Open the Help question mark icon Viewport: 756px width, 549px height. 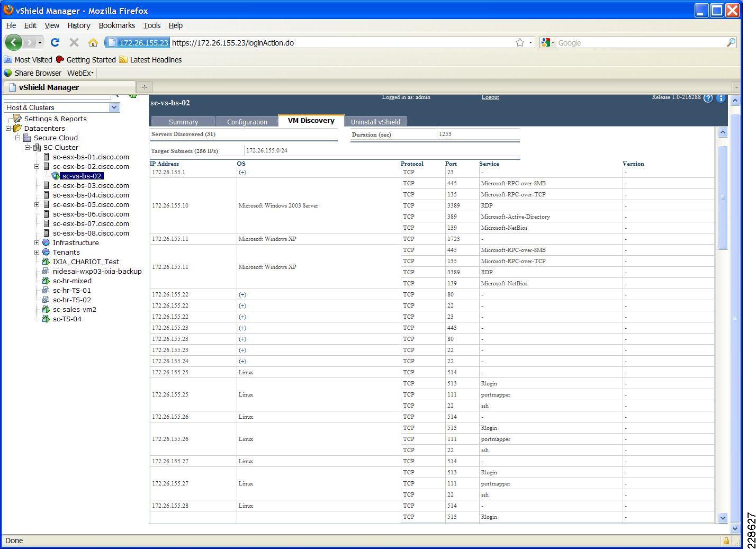pyautogui.click(x=708, y=98)
